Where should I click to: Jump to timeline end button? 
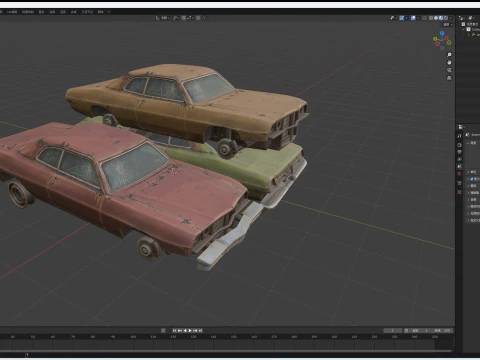pos(200,330)
